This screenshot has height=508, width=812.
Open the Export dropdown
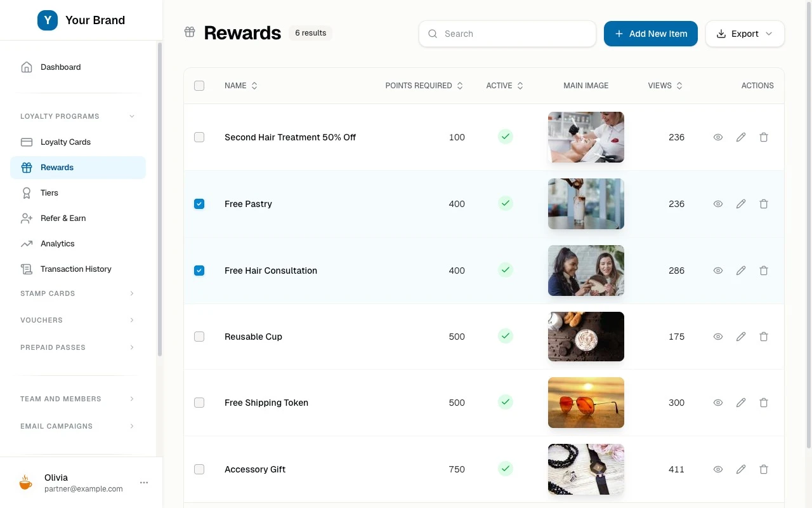[745, 34]
